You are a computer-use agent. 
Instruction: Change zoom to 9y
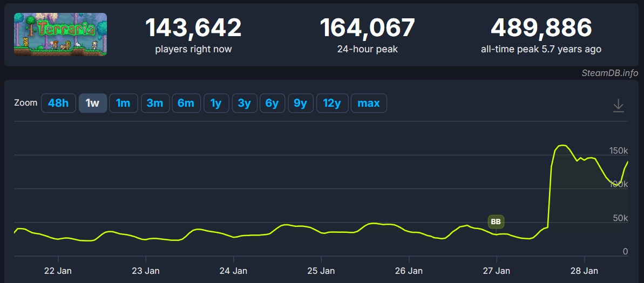[300, 103]
